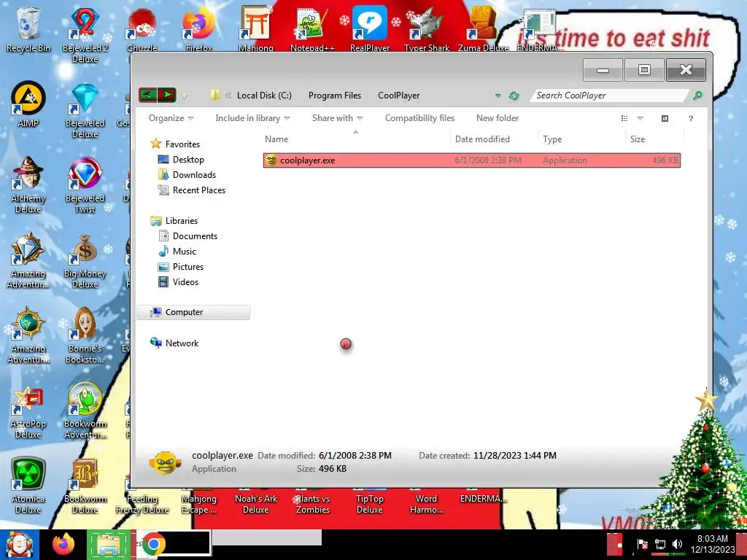Sort by the Type column header

(581, 139)
